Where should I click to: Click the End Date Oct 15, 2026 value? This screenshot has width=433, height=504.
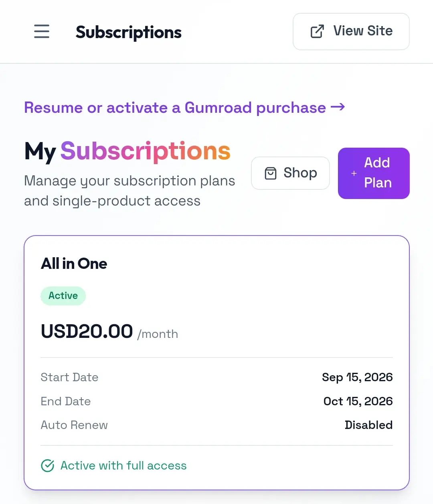click(x=358, y=401)
